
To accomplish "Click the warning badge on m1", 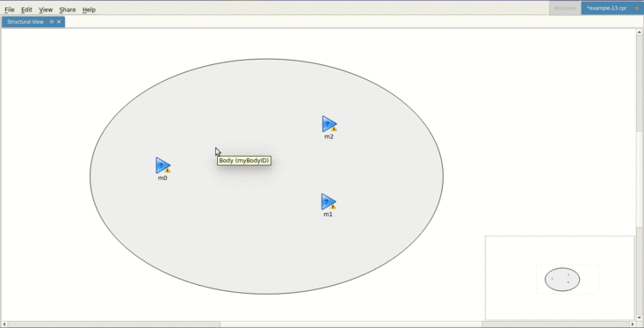I will [333, 207].
